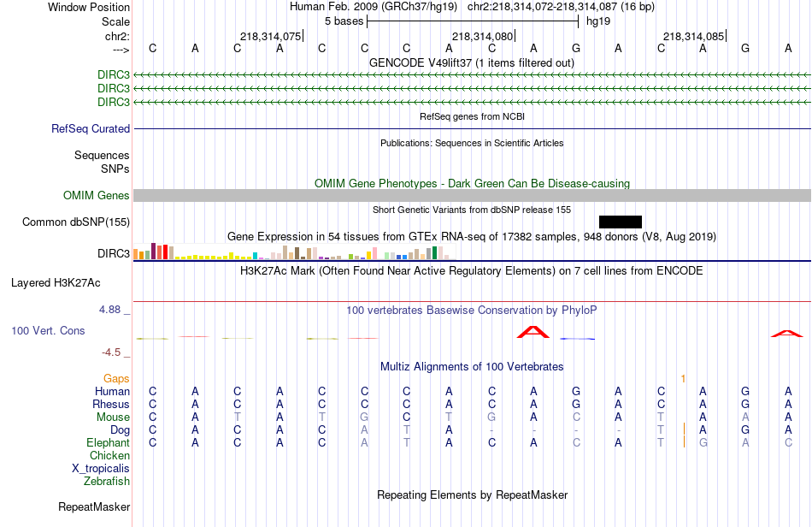Screen dimensions: 812x527
Task: Click the OMIM Gene Phenotypes track title
Action: click(473, 183)
